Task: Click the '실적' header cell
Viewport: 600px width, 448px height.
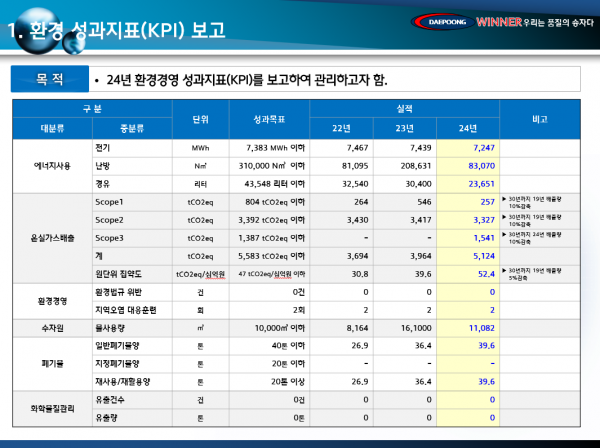Action: tap(404, 109)
